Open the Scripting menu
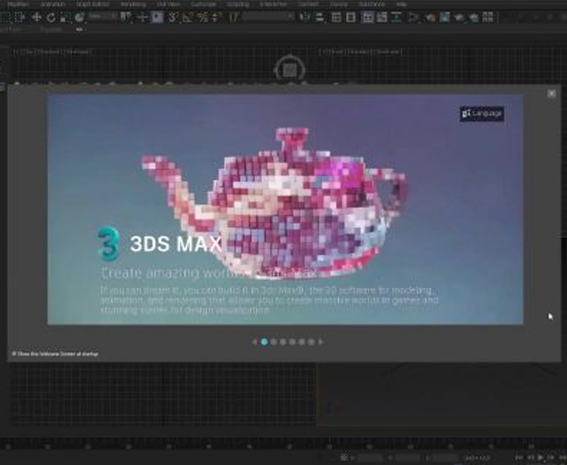567x465 pixels. click(x=238, y=4)
